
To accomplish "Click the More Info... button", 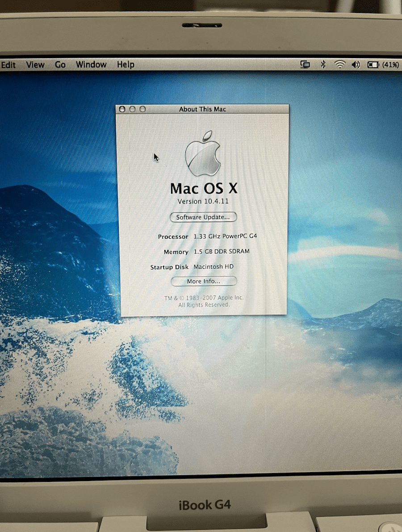I will click(x=203, y=281).
